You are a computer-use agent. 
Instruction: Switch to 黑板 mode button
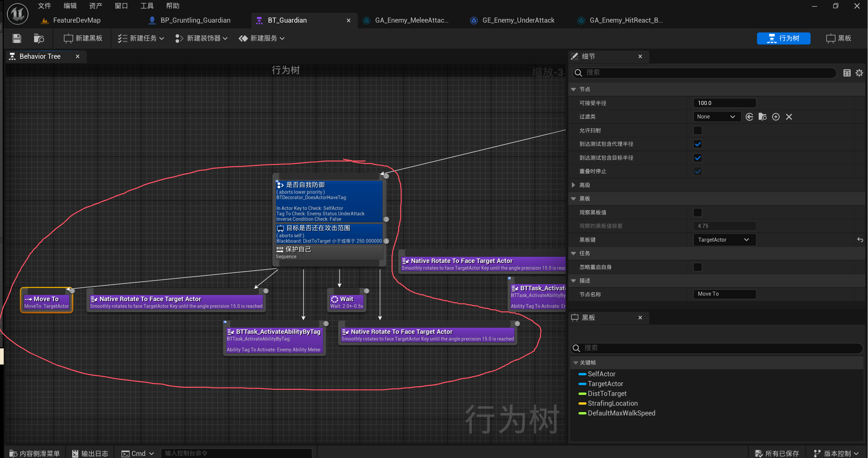click(839, 38)
